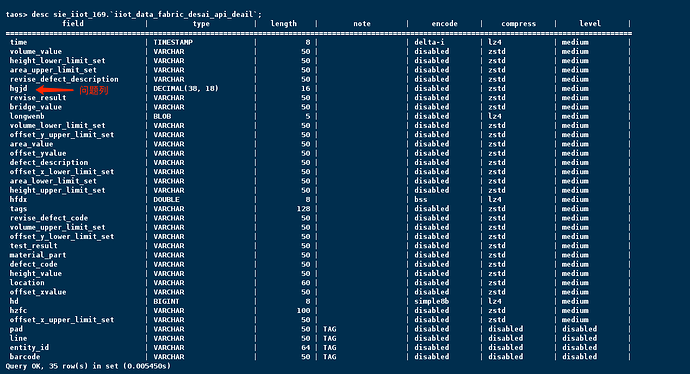The width and height of the screenshot is (690, 374).
Task: Select the 'field' column header
Action: [73, 23]
